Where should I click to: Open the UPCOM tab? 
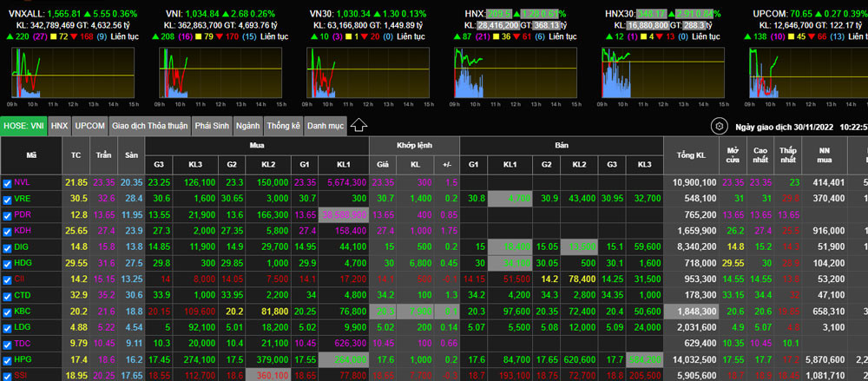click(x=89, y=126)
